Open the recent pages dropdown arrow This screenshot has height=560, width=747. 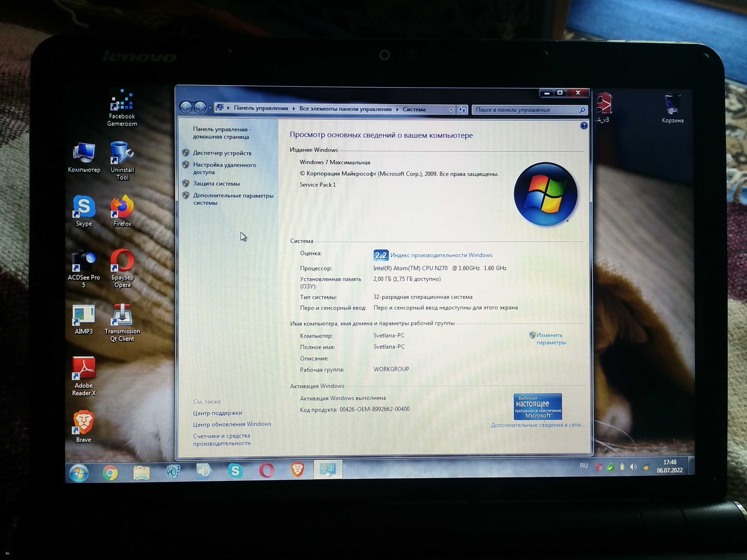[x=210, y=108]
